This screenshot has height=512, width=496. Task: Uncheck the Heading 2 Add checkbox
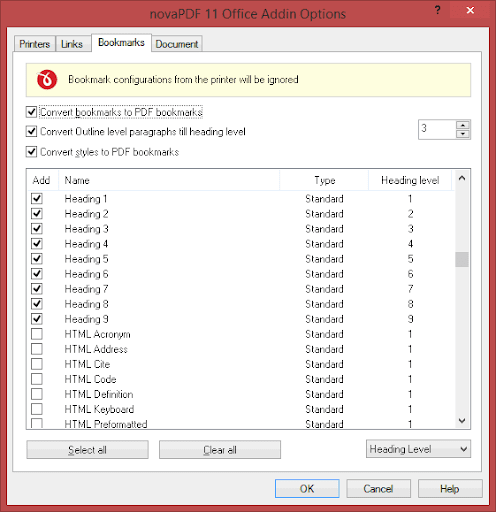[37, 214]
